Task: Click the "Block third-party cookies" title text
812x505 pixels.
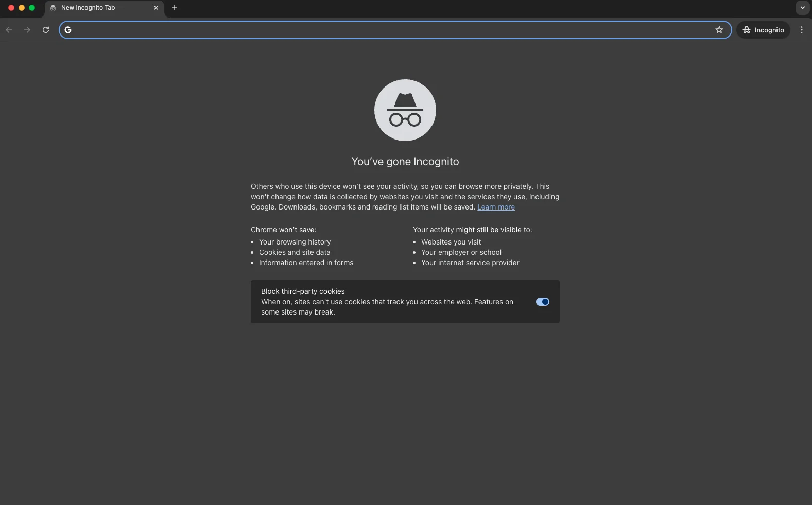Action: click(x=303, y=291)
